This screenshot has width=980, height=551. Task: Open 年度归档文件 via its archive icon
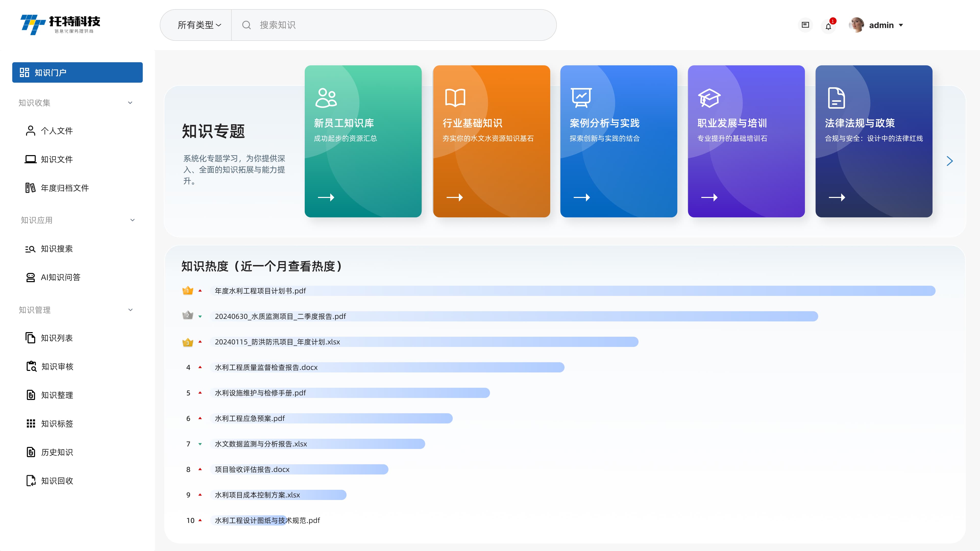pos(30,188)
